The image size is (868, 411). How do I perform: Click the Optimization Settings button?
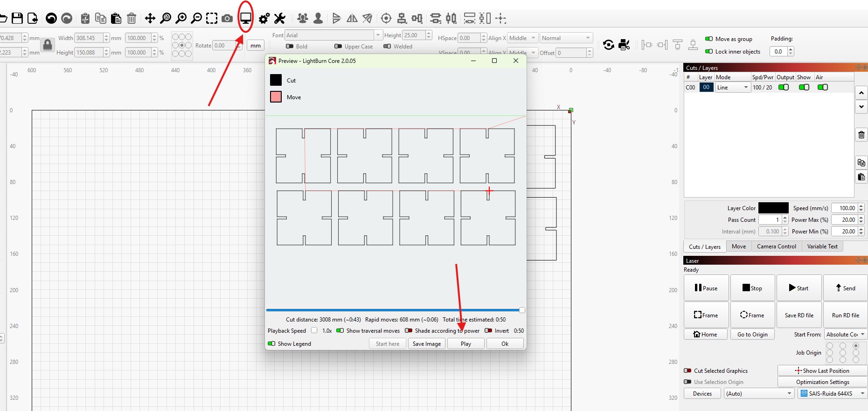[822, 382]
